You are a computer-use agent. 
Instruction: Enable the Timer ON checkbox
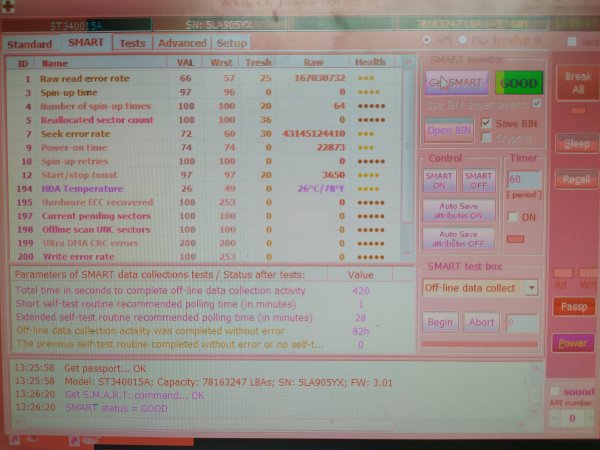point(510,217)
